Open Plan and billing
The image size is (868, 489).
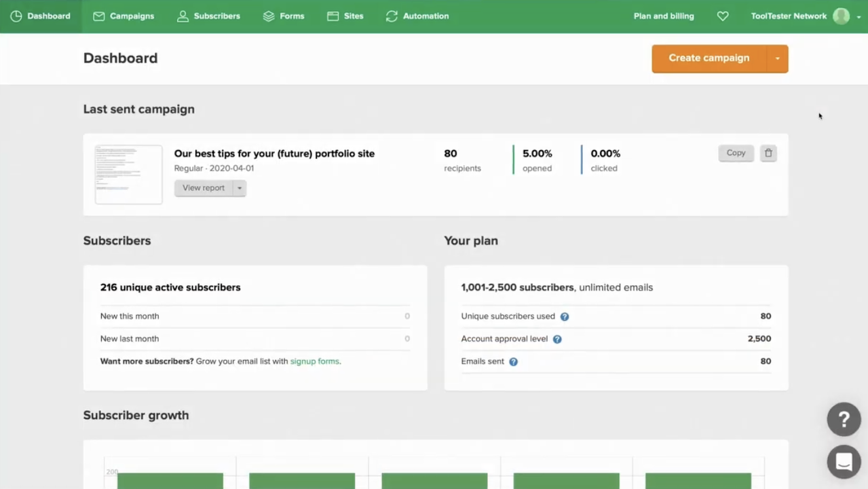coord(664,16)
